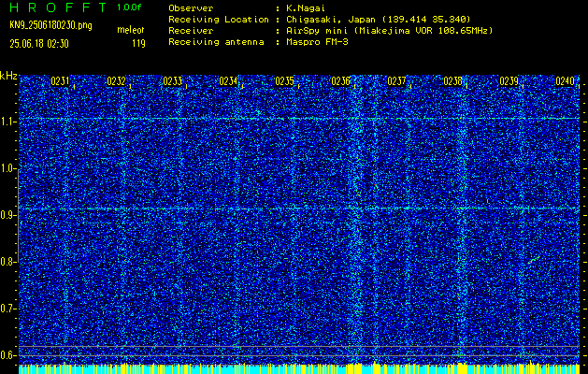Click the Receiving Location label
Viewport: 588px width, 374px height.
click(219, 19)
